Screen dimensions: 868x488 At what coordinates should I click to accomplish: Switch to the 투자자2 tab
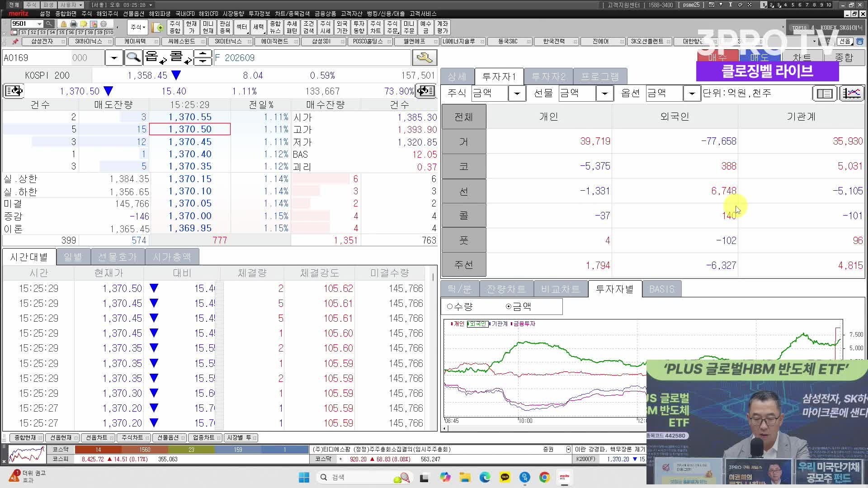point(548,76)
